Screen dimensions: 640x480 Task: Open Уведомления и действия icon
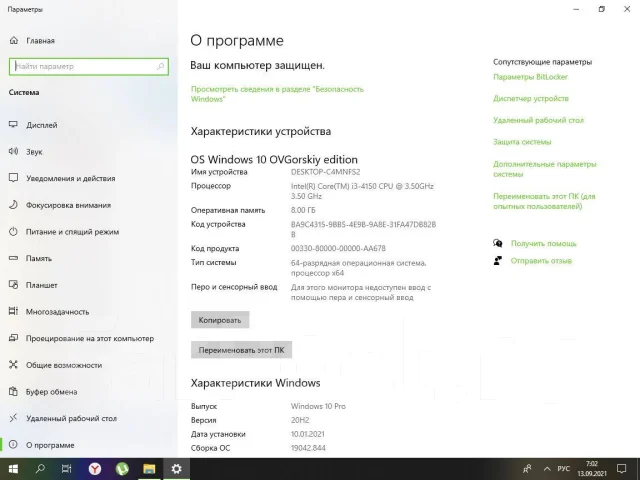click(x=13, y=178)
